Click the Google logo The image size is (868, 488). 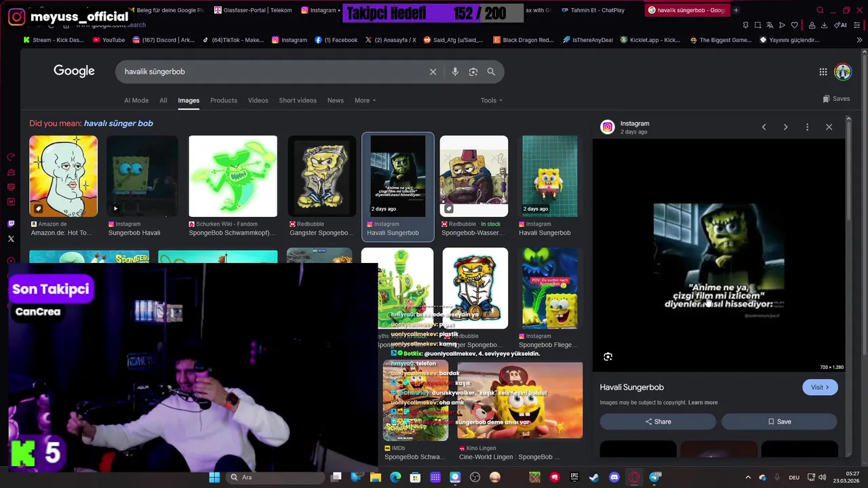[74, 71]
